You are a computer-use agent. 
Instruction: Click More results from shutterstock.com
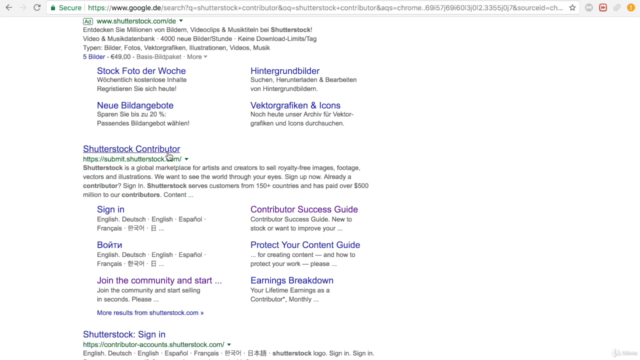pos(150,313)
